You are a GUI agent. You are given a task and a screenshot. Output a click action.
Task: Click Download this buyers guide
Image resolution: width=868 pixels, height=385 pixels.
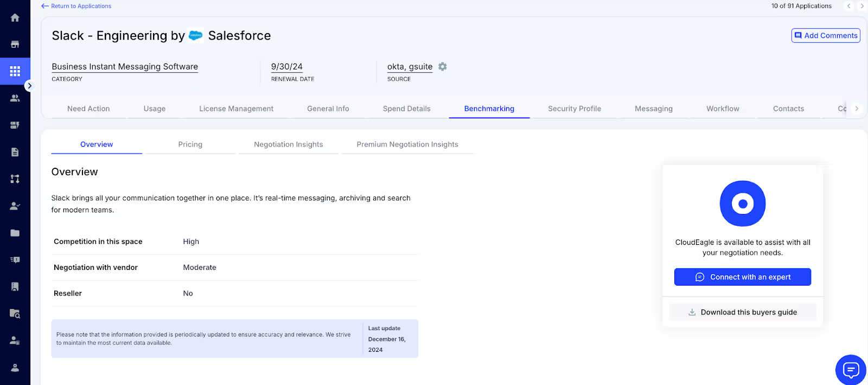point(743,312)
